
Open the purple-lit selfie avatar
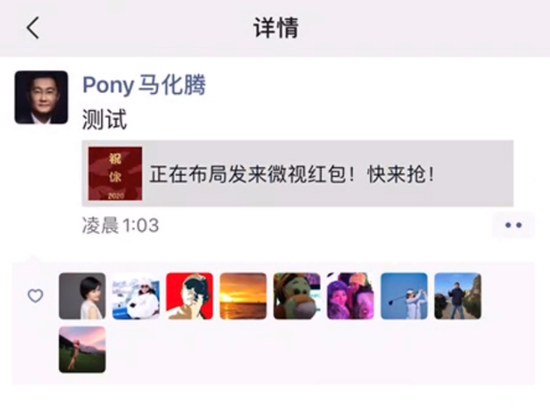350,296
